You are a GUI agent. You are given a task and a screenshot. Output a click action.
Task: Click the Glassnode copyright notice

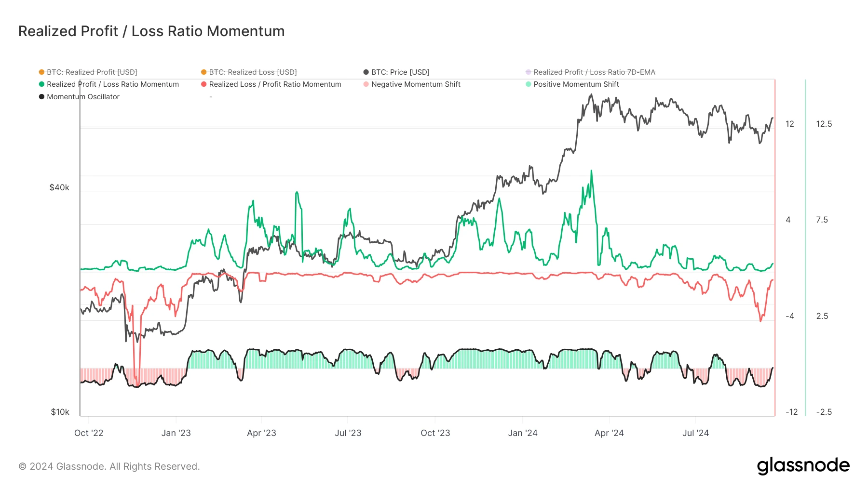[109, 466]
